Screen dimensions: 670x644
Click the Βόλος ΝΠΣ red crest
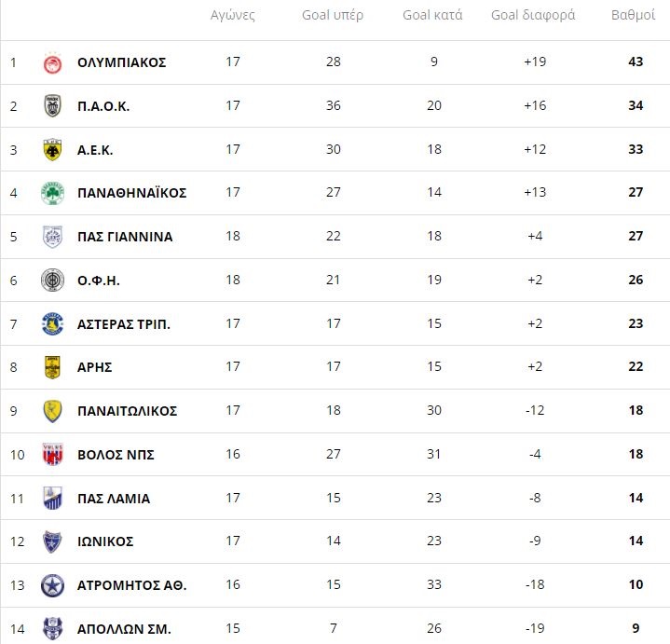point(52,455)
